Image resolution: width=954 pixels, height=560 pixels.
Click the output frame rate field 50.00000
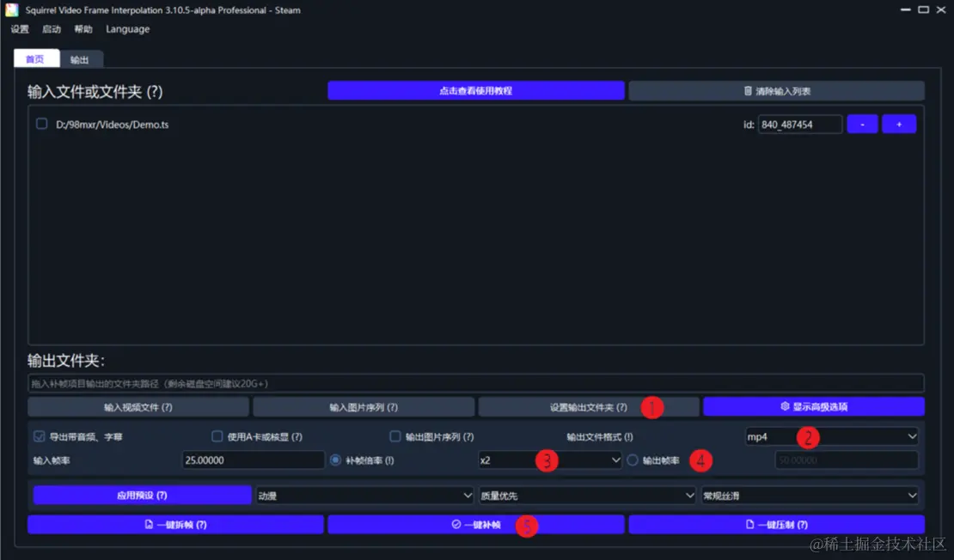tap(847, 460)
